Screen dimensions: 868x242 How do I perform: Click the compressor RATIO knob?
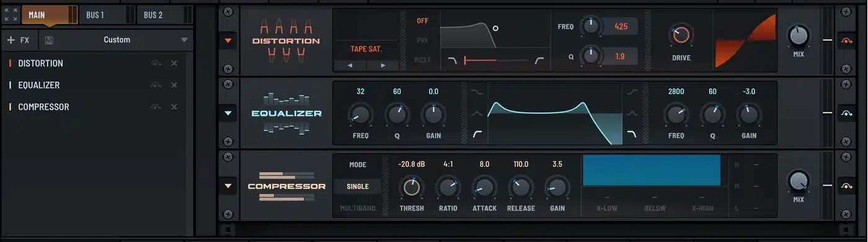[x=448, y=187]
